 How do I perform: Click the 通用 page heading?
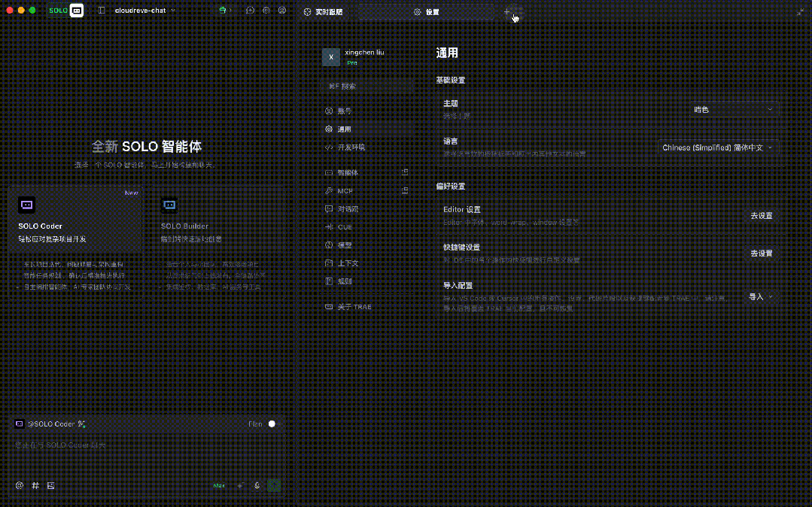[447, 53]
